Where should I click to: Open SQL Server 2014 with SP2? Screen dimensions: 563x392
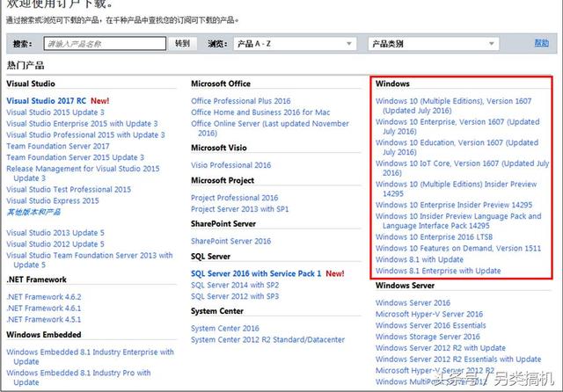click(x=235, y=285)
